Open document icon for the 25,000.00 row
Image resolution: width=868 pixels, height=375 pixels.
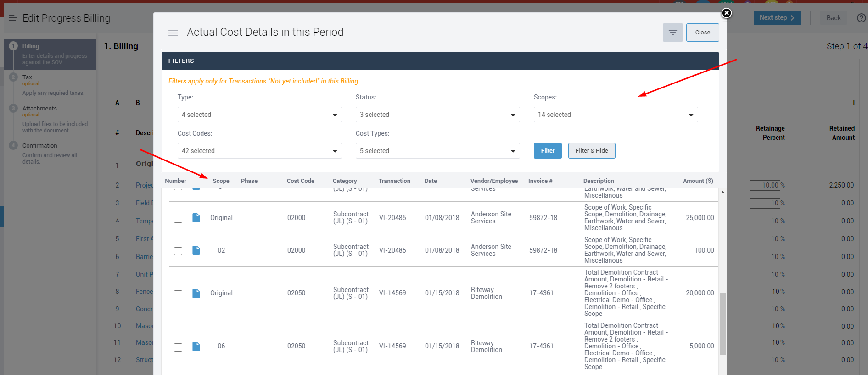coord(196,218)
